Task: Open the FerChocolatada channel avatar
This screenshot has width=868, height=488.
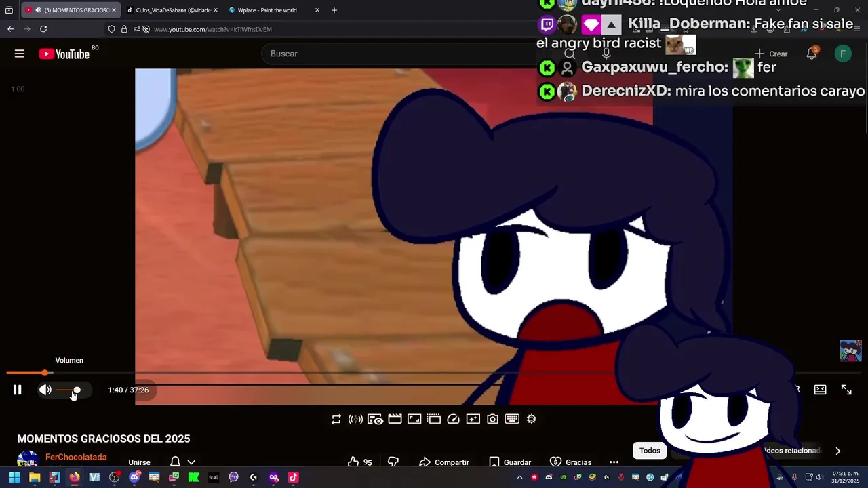Action: 28,461
